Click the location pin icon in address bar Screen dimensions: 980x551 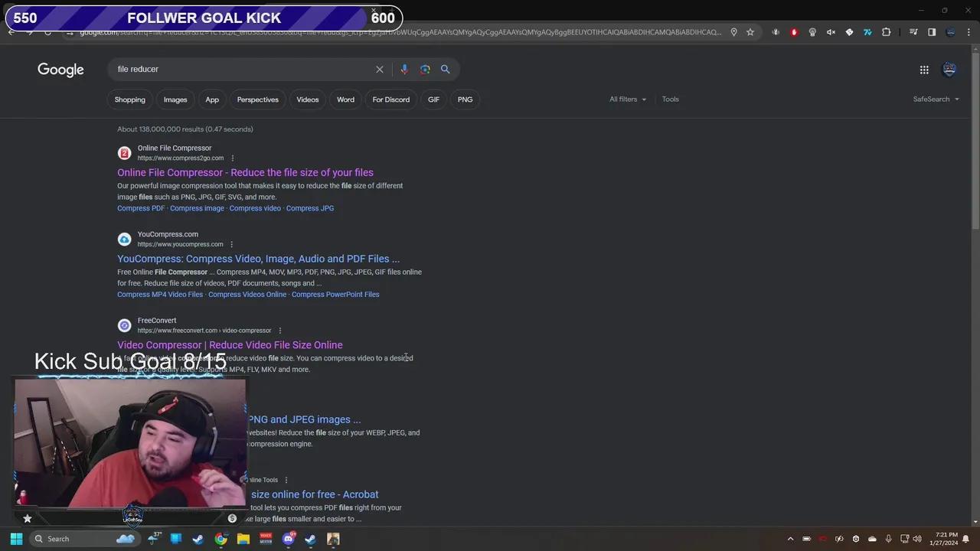click(733, 32)
